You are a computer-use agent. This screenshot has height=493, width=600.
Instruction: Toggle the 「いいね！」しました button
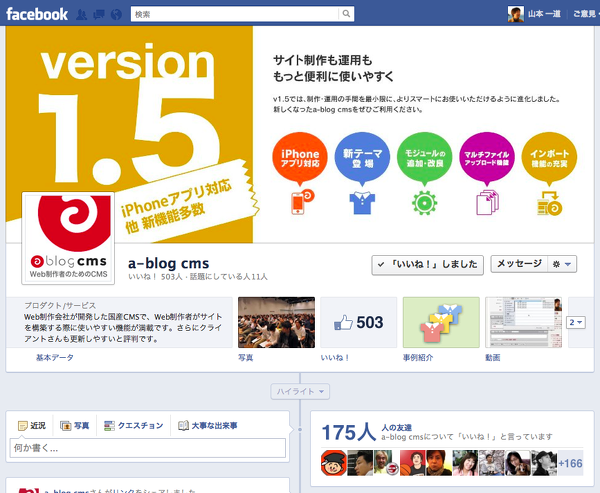(x=427, y=264)
